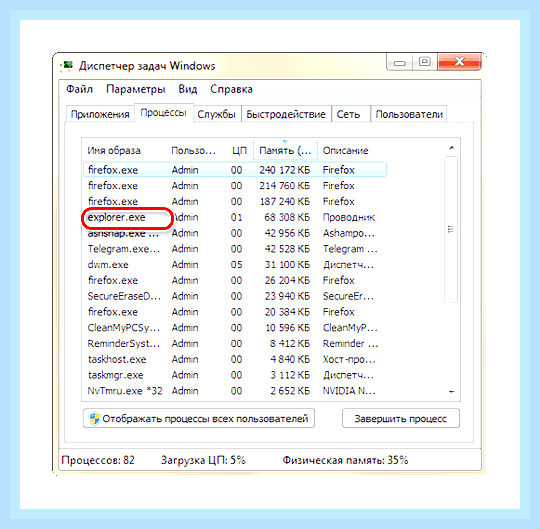Click the 31 100 КБ memory value
This screenshot has height=529, width=540.
pyautogui.click(x=287, y=264)
